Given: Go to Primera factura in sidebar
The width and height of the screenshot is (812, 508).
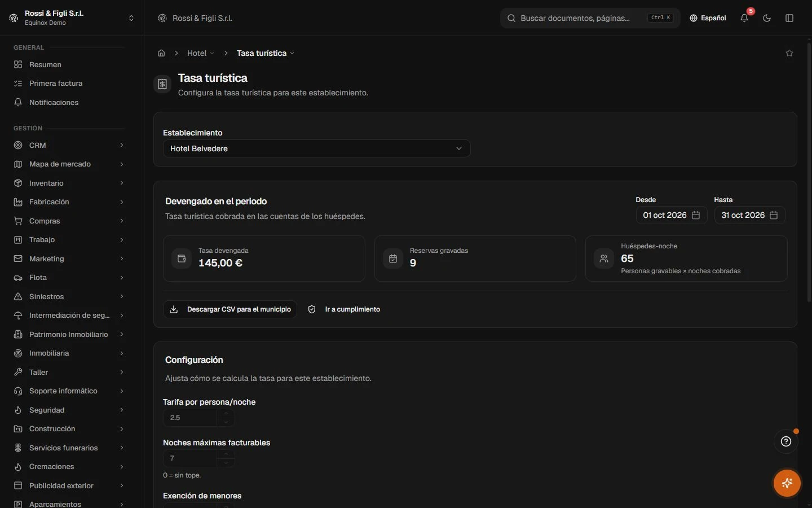Looking at the screenshot, I should point(69,84).
